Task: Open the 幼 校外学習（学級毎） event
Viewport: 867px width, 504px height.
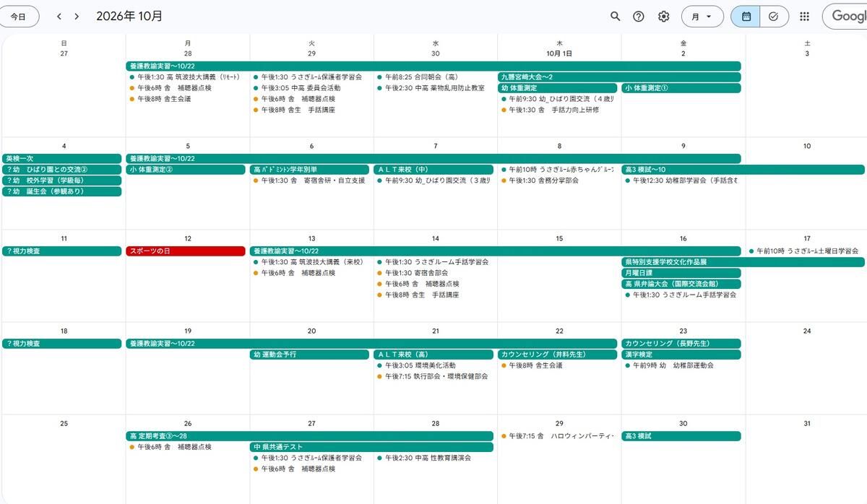Action: pyautogui.click(x=61, y=181)
